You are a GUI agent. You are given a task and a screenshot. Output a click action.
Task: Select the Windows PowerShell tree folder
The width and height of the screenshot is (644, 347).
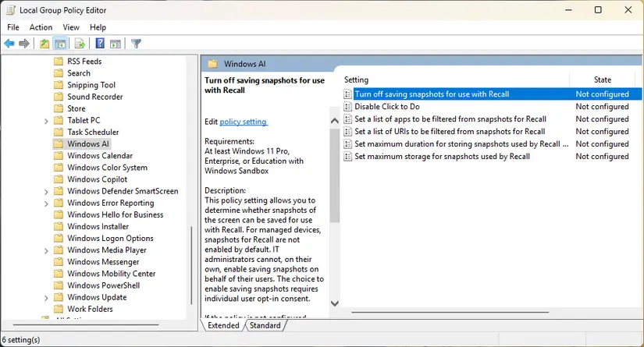point(104,285)
